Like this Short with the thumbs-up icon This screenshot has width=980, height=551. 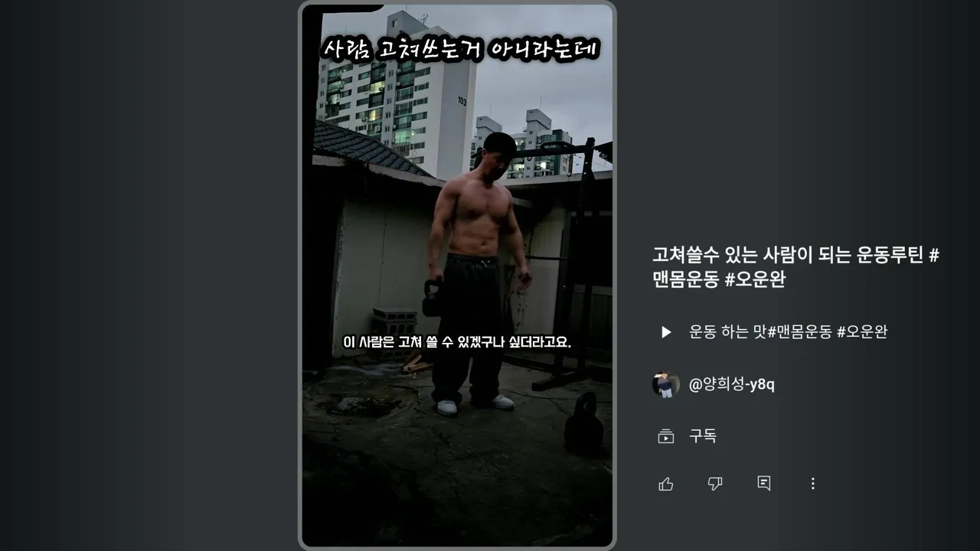[666, 484]
